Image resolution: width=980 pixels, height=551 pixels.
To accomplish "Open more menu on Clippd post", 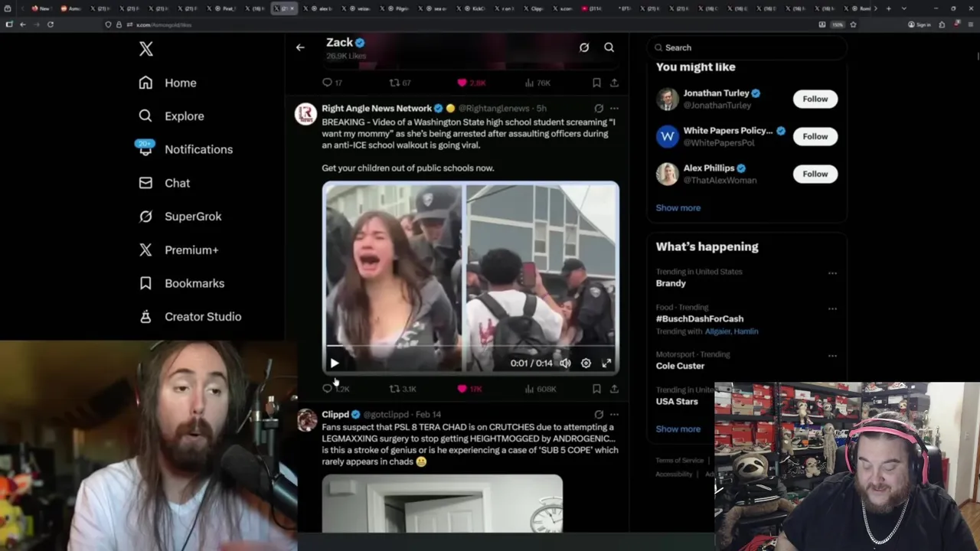I will coord(614,415).
